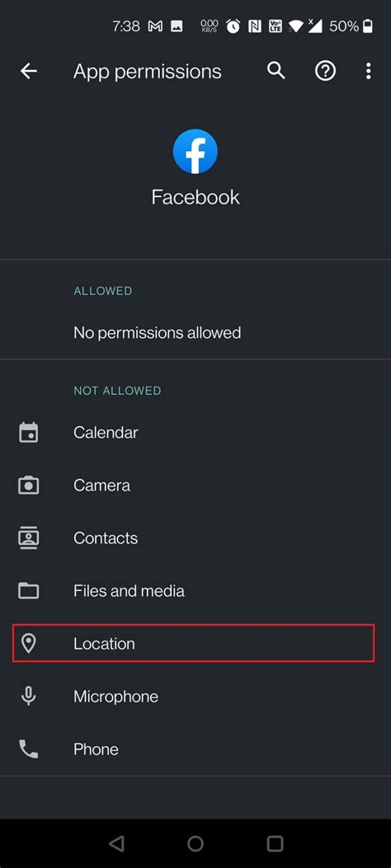Select the Contacts permission label
391x868 pixels.
coord(106,538)
